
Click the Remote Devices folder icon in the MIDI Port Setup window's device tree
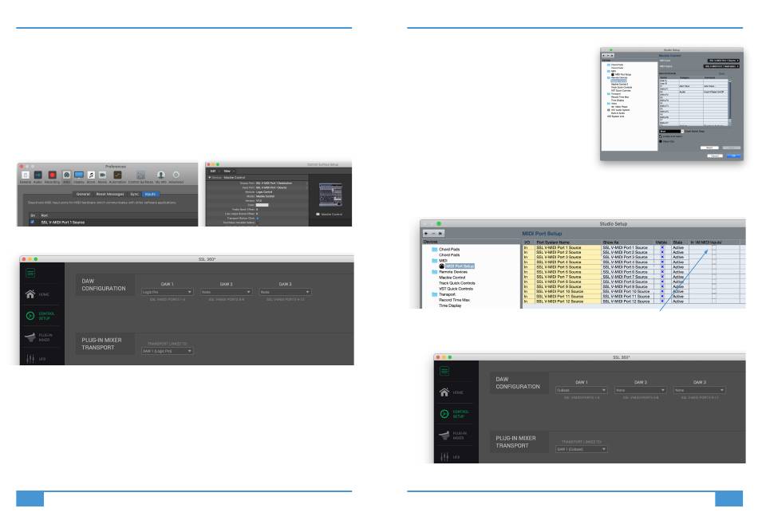[x=435, y=272]
